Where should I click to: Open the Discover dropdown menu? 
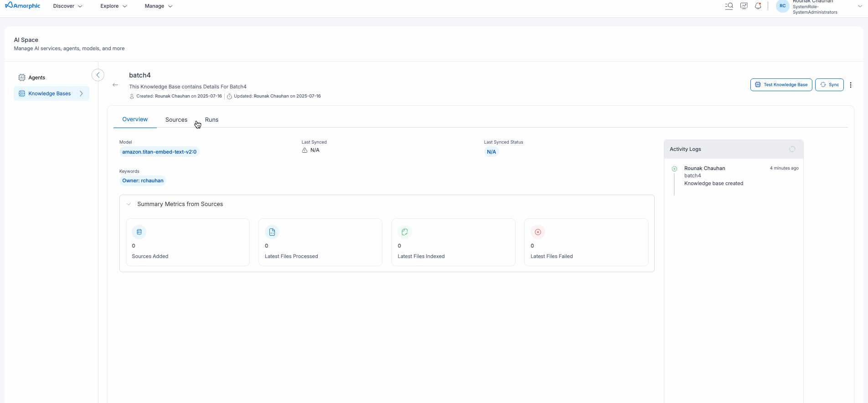[x=67, y=6]
